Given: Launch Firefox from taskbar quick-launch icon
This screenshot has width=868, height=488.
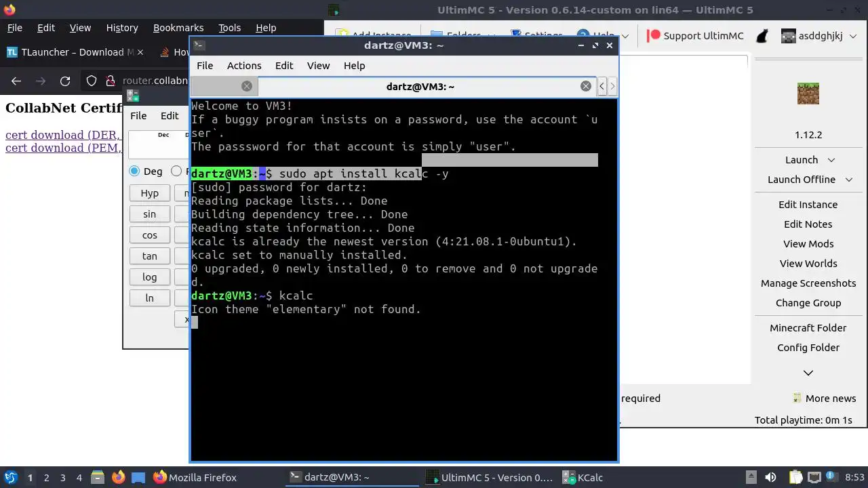Looking at the screenshot, I should (x=118, y=477).
